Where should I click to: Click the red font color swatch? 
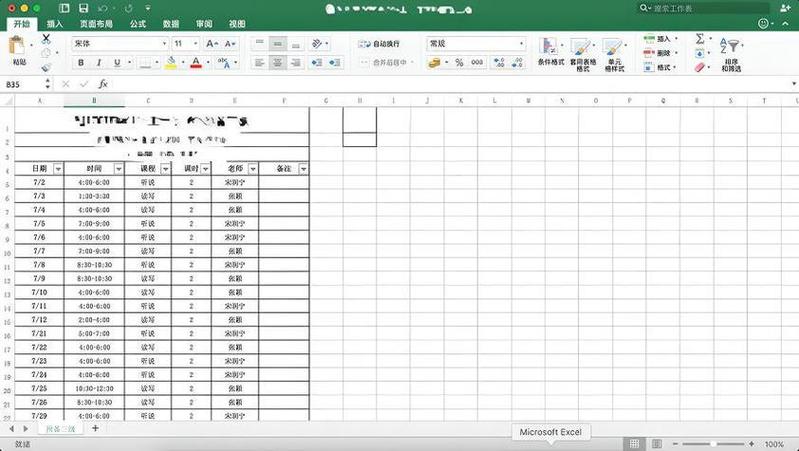[196, 63]
